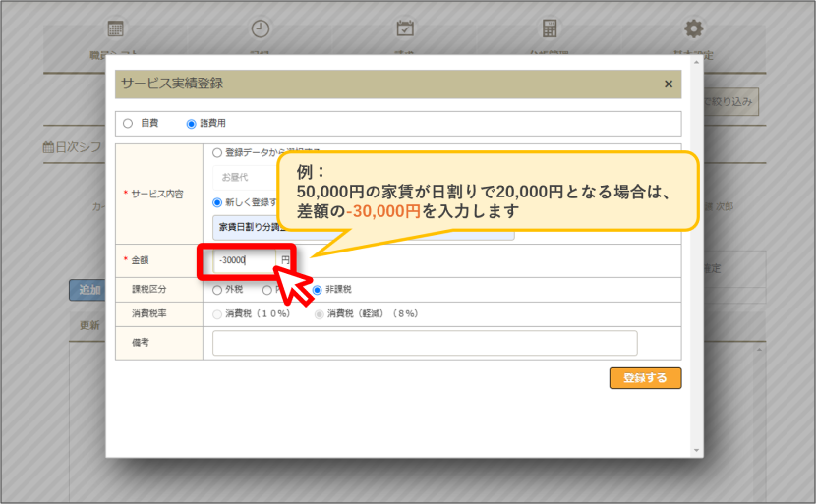Screen dimensions: 816x504
Task: Select the 諸費用 radio button
Action: 191,123
